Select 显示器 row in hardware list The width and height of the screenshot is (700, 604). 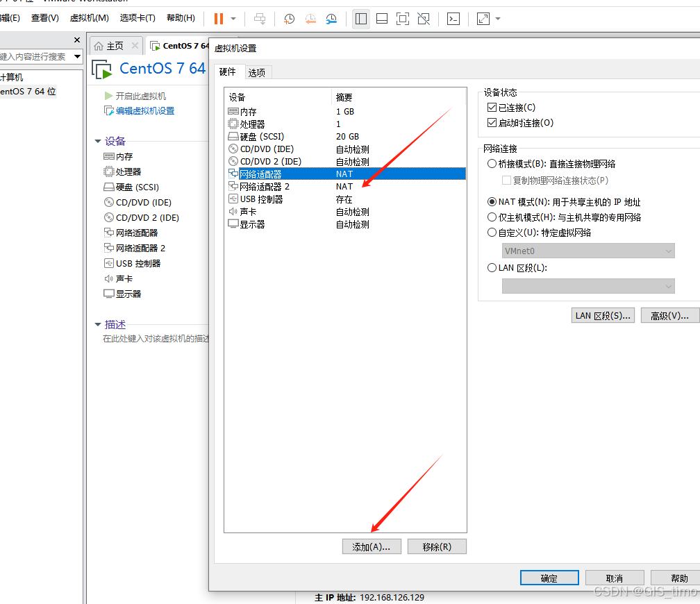coord(346,224)
